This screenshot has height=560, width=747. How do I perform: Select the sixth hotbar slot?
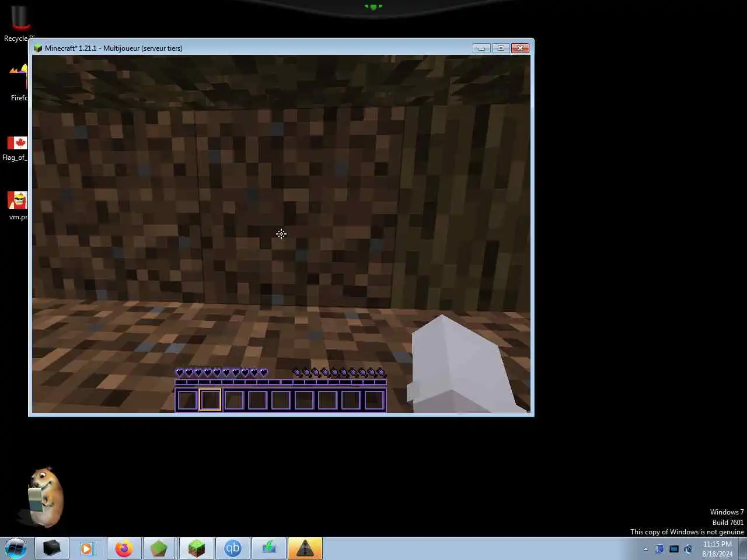pos(304,400)
